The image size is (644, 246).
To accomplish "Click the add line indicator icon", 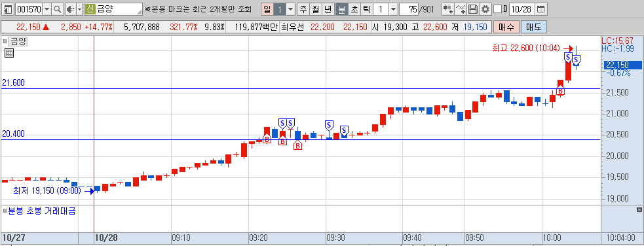I will tap(461, 9).
